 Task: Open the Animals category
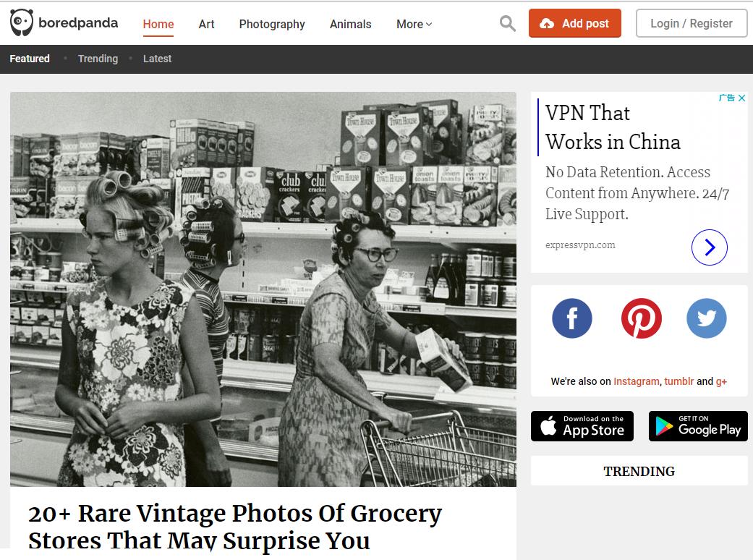351,24
